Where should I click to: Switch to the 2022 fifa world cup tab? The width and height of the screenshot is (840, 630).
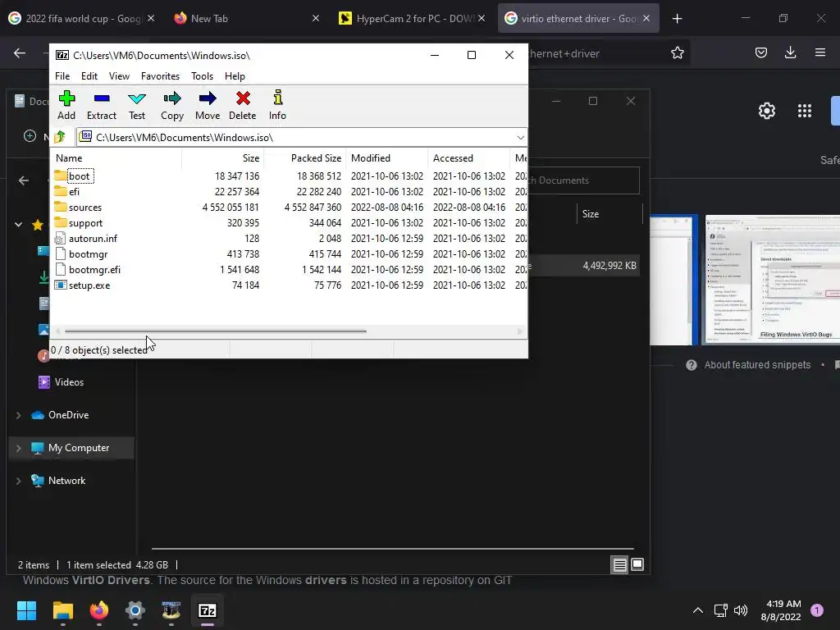pyautogui.click(x=83, y=18)
